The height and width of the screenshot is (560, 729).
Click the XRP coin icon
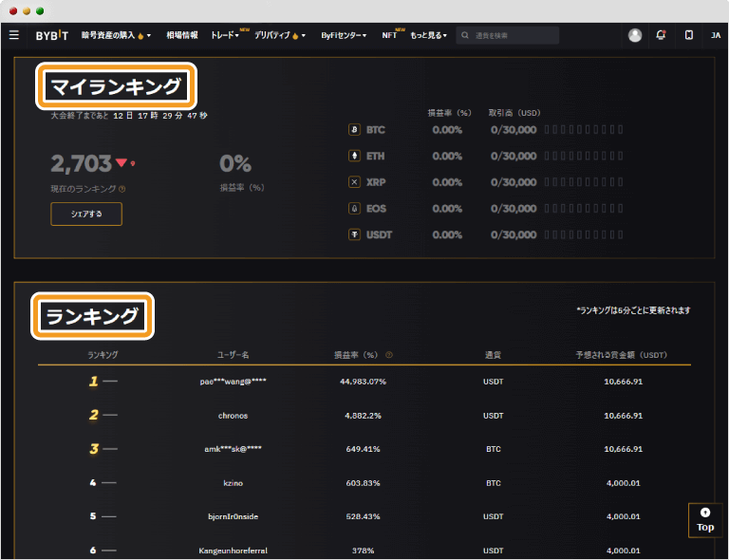[x=355, y=182]
